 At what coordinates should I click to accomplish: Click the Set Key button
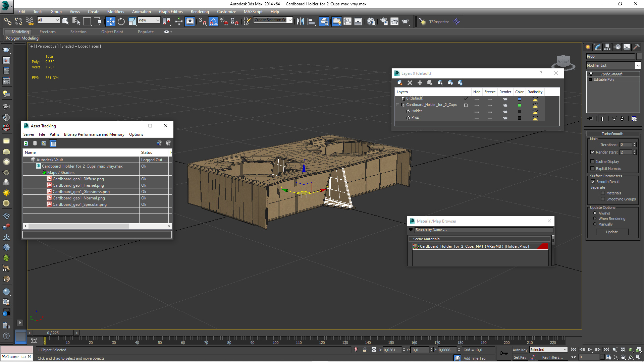(520, 357)
